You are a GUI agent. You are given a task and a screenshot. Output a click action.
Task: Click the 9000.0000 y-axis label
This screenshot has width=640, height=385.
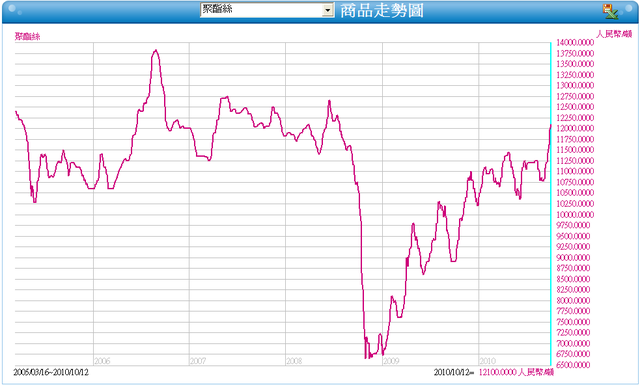[x=573, y=257]
